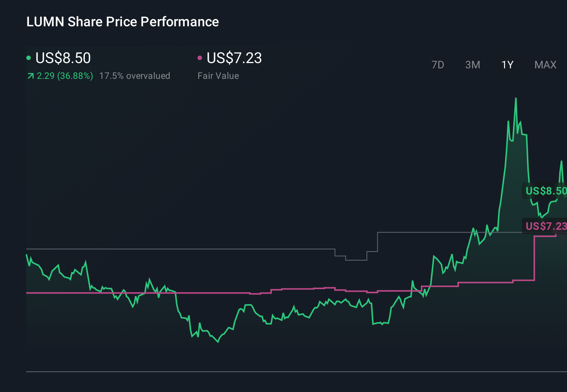Click the green share price line peak
The height and width of the screenshot is (392, 567).
click(x=516, y=98)
